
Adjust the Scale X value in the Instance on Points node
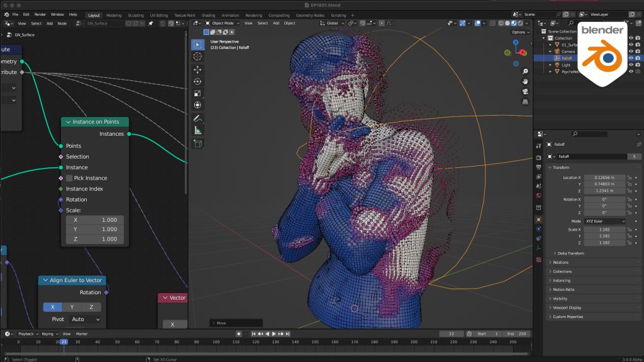tap(95, 220)
